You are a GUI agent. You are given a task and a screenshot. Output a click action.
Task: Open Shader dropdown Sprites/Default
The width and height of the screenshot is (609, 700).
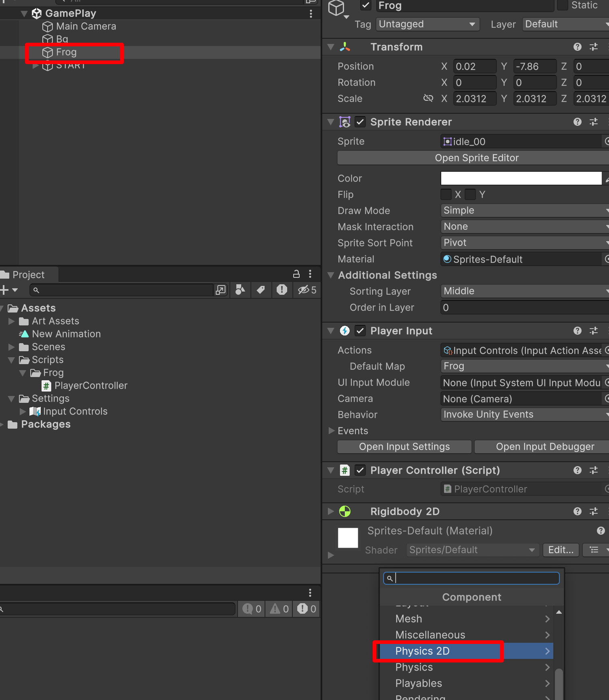click(473, 550)
